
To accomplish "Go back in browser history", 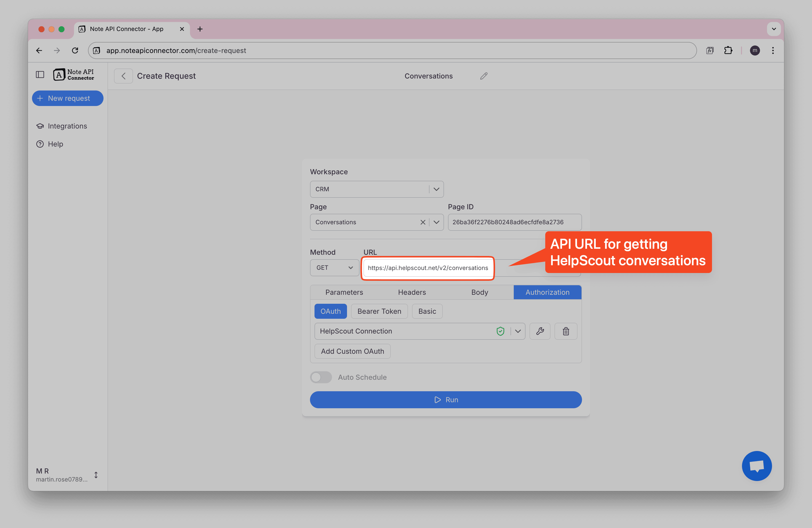I will (39, 50).
